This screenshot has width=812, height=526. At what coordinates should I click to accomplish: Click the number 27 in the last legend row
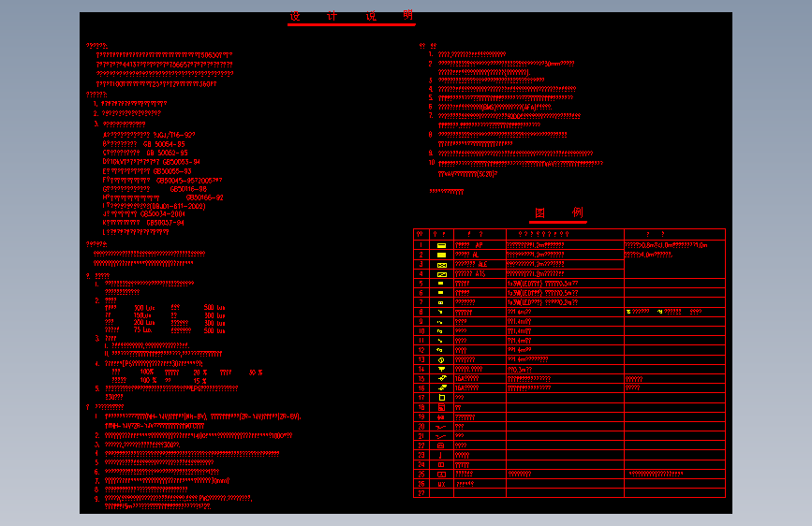[421, 493]
